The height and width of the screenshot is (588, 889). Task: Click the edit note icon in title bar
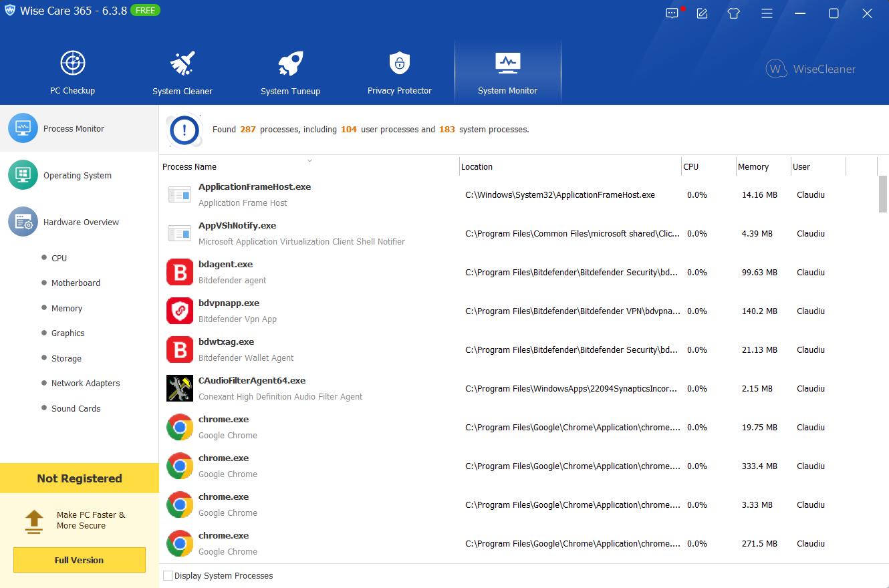tap(702, 13)
